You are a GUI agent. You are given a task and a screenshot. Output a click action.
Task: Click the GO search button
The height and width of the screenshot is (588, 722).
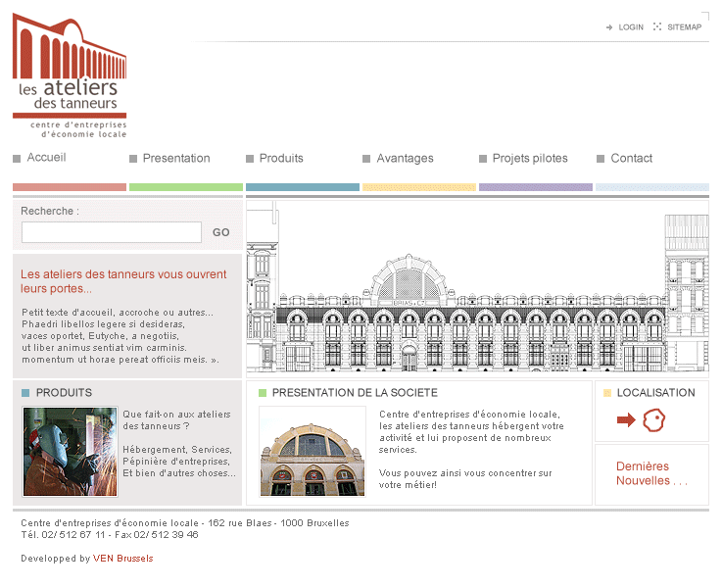pos(221,232)
